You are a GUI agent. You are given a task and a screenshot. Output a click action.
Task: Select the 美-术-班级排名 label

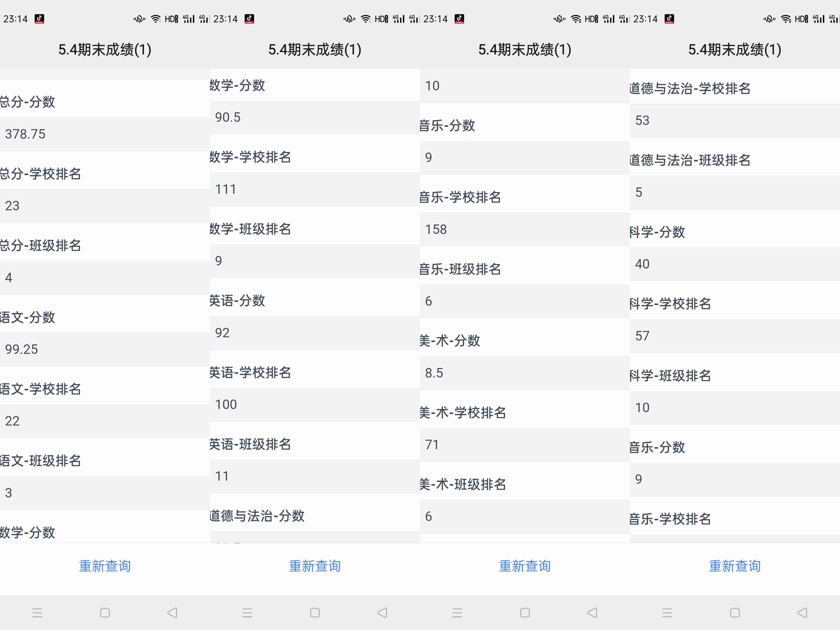pyautogui.click(x=463, y=484)
